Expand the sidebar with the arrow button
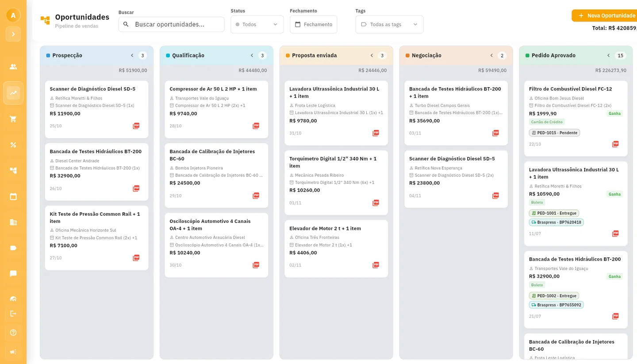This screenshot has width=637, height=364. [13, 34]
